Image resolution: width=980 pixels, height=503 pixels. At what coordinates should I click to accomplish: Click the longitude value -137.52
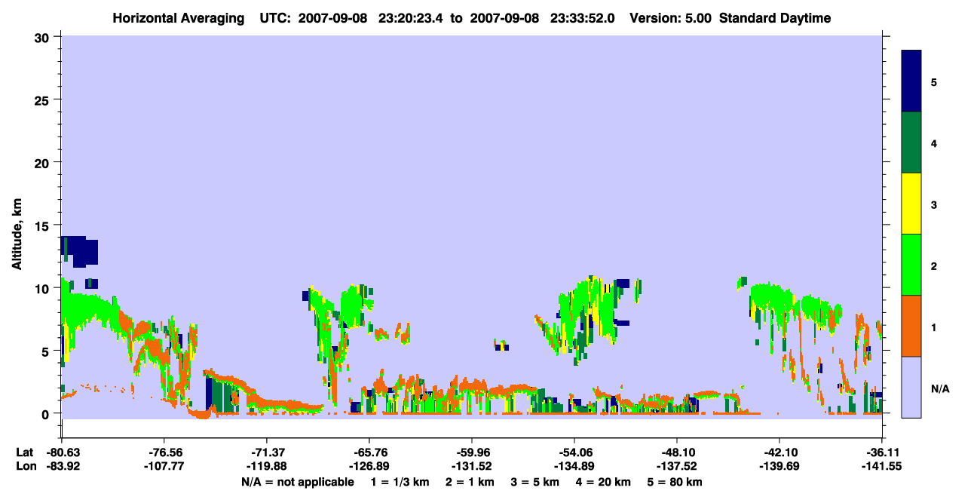click(x=677, y=466)
